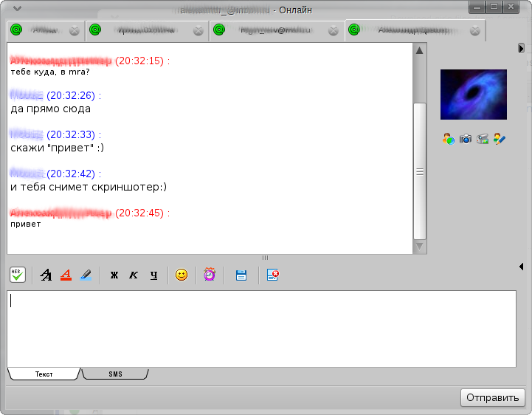532x415 pixels.
Task: Click the chat history scrollbar thumb
Action: [x=420, y=171]
